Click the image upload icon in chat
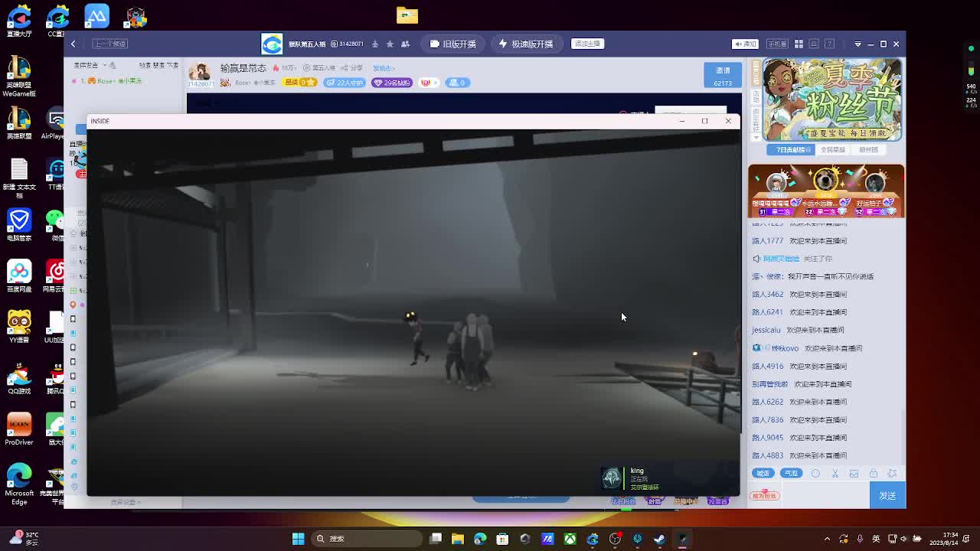 coord(854,474)
